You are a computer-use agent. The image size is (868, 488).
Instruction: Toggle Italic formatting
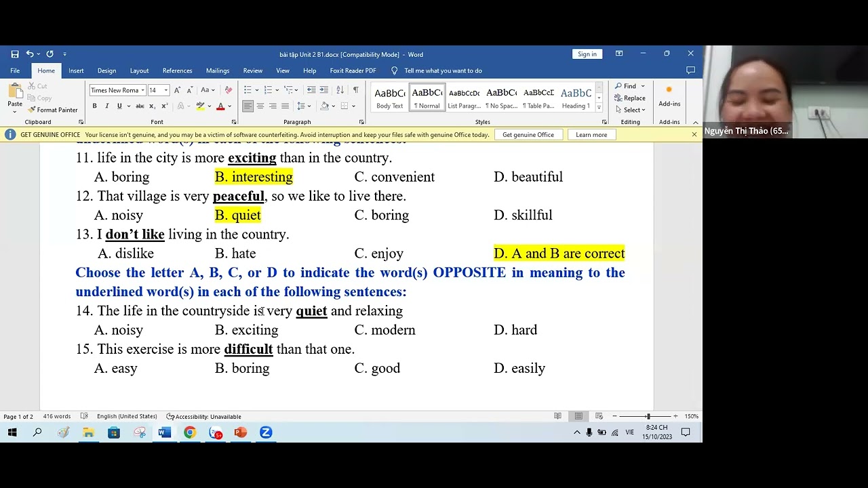(x=106, y=106)
